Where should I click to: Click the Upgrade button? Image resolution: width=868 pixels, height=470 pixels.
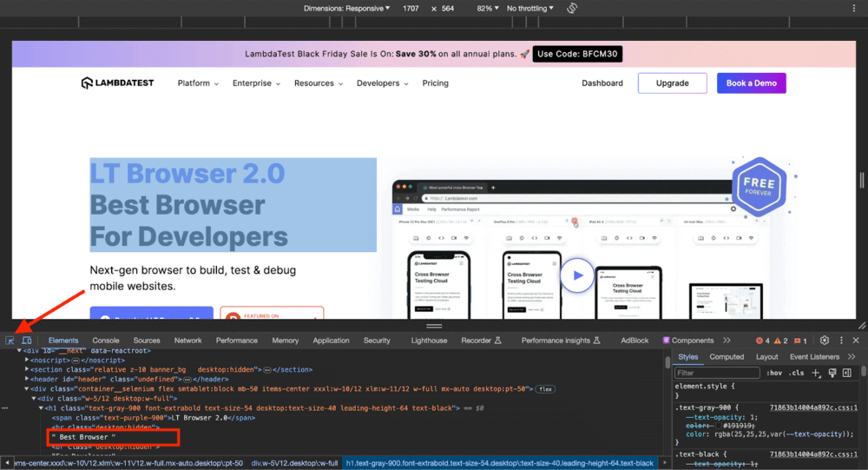coord(672,83)
